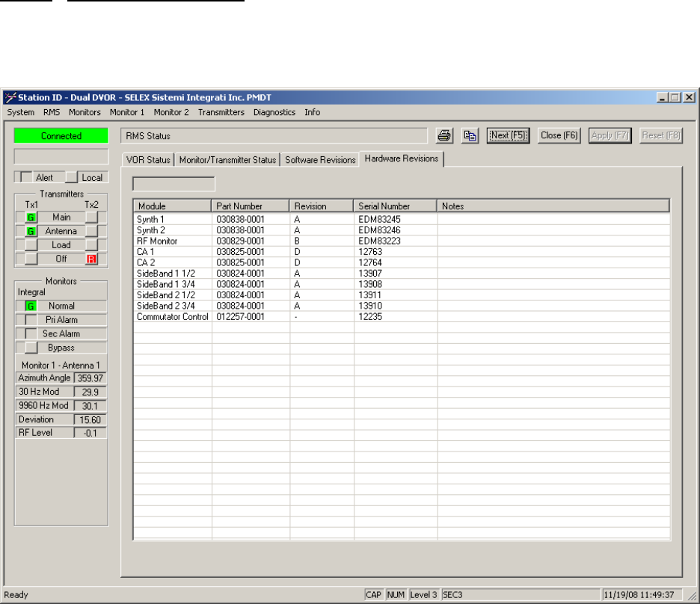
Task: Select the SideBand 2 3/4 row
Action: click(x=402, y=306)
